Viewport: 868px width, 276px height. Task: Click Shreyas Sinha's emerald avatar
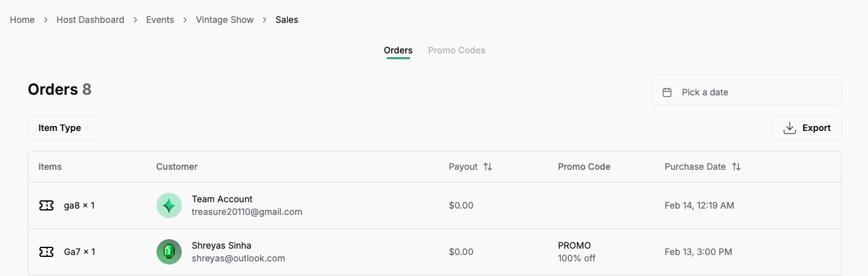(x=169, y=252)
